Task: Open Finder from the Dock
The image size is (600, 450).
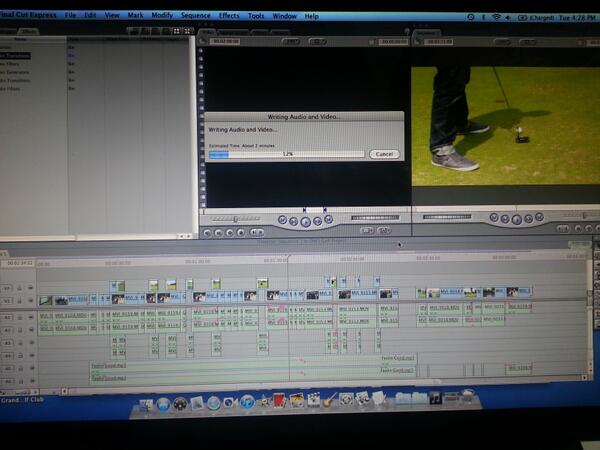Action: 146,405
